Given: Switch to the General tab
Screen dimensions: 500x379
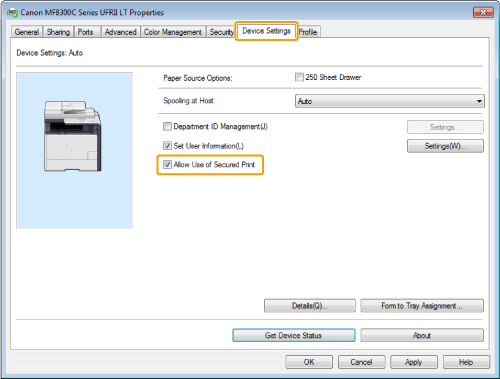Looking at the screenshot, I should (27, 32).
